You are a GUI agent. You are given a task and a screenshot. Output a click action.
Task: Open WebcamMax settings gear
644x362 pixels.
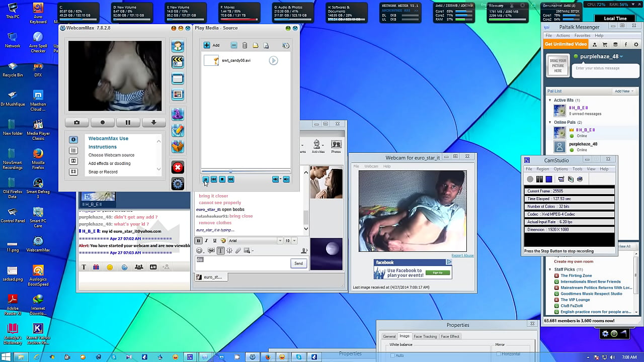(178, 184)
